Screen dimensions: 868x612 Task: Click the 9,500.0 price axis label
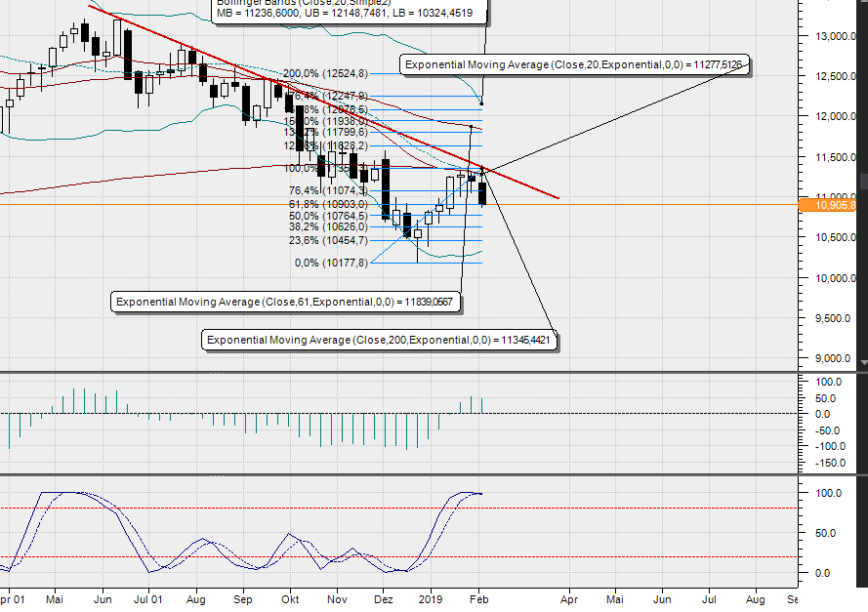tap(833, 319)
